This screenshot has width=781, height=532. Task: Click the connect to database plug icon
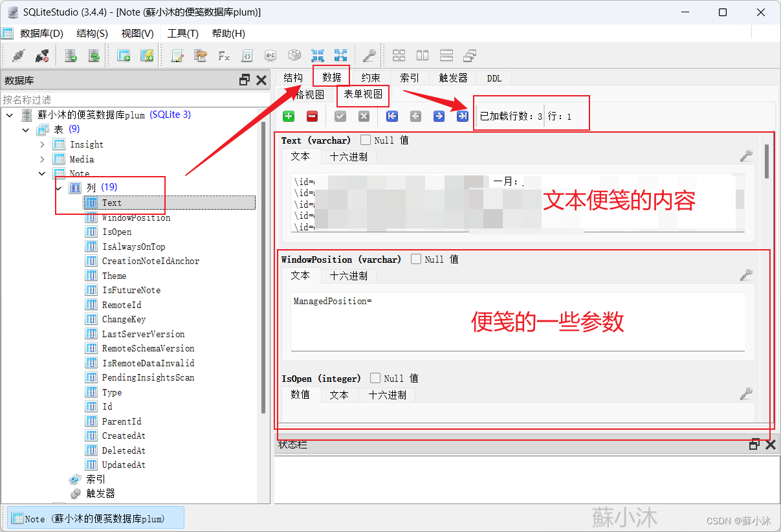pos(19,56)
